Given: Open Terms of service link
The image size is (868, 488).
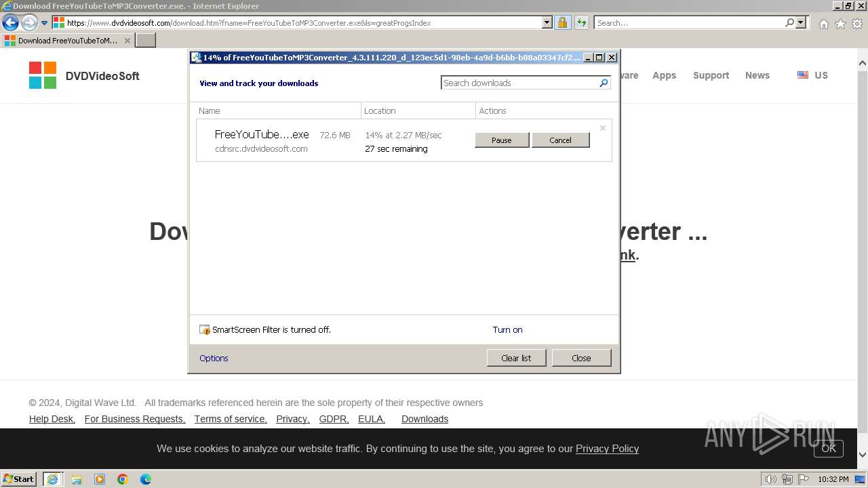Looking at the screenshot, I should coord(231,419).
